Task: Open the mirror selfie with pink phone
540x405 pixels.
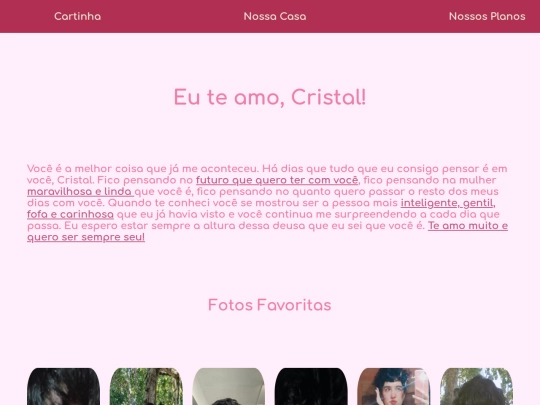Action: pyautogui.click(x=394, y=386)
